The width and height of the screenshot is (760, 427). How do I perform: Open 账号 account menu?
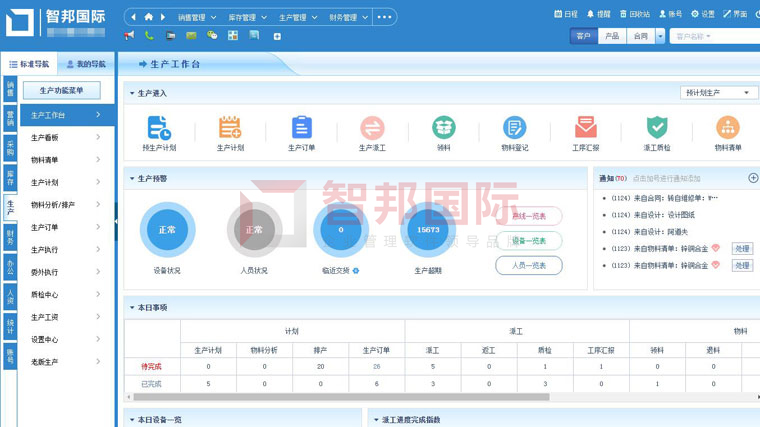(670, 14)
